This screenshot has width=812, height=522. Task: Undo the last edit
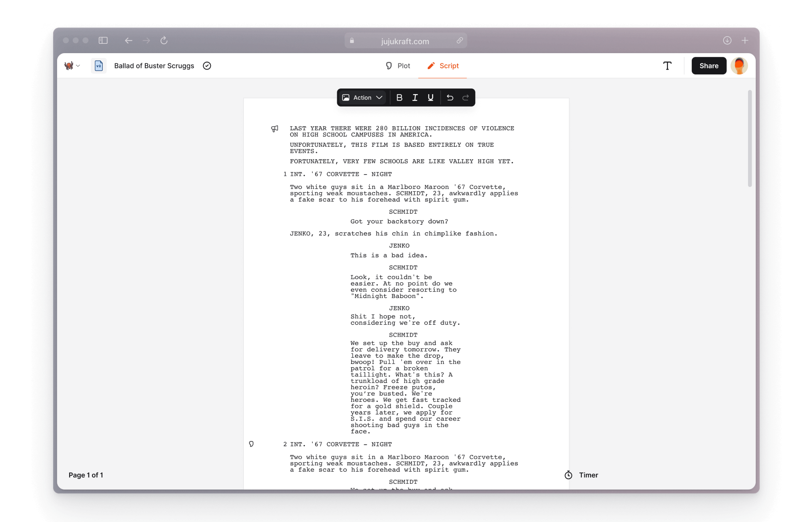[450, 97]
